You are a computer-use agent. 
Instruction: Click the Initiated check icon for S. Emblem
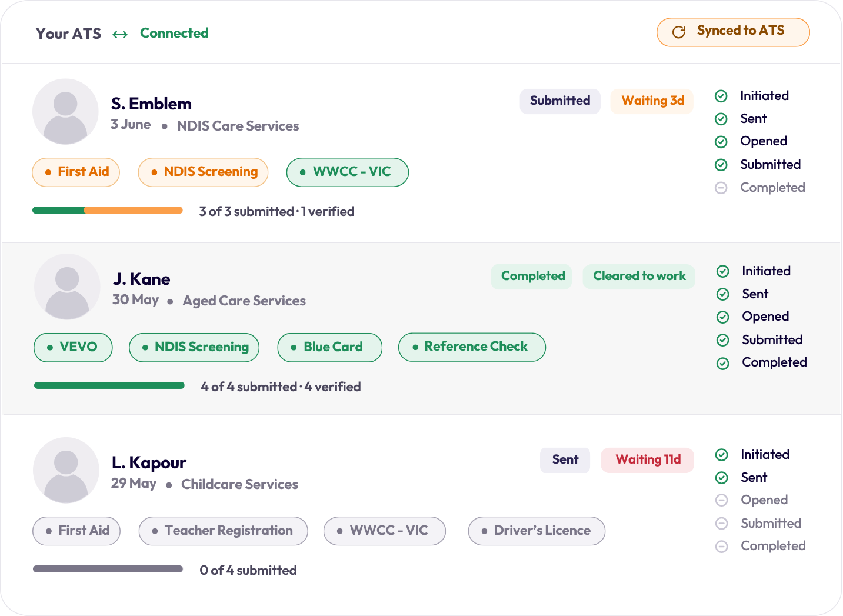click(x=721, y=96)
